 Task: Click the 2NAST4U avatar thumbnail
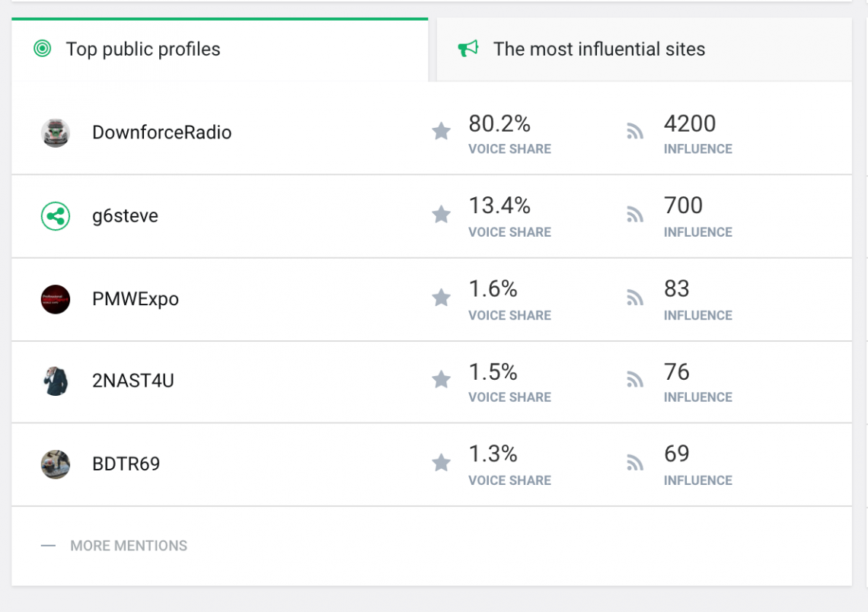pos(56,381)
